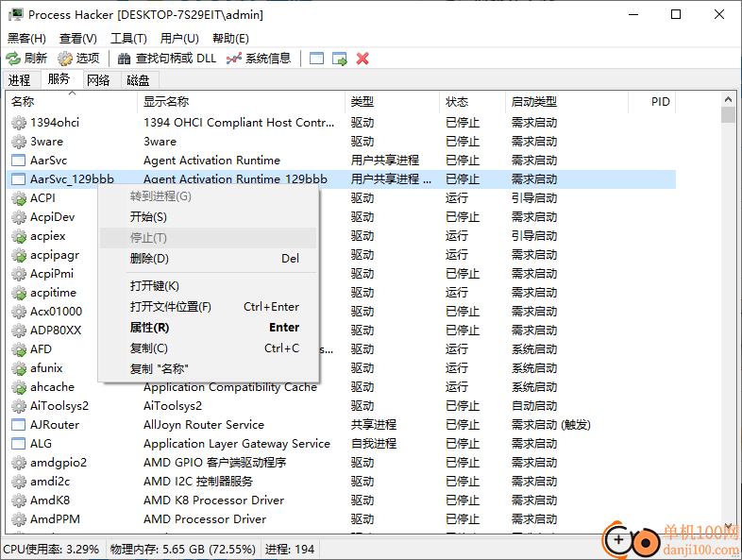Choose Copy "名称" in context menu

click(x=209, y=368)
